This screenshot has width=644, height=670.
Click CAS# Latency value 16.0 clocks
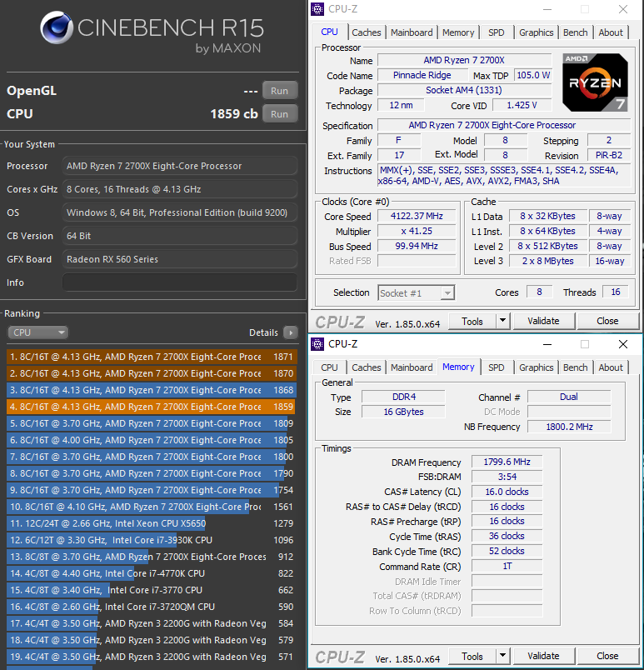point(507,492)
